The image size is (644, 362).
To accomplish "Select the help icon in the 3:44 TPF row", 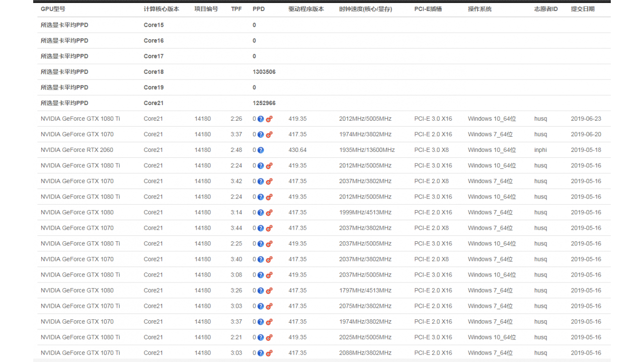I will [x=261, y=228].
